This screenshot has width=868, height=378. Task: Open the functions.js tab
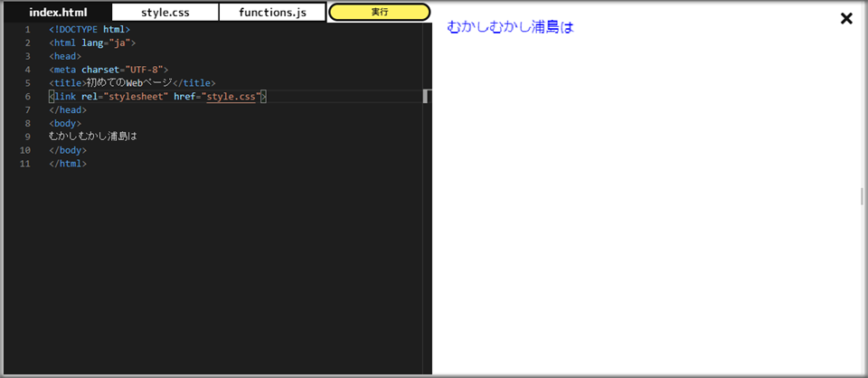(x=272, y=13)
